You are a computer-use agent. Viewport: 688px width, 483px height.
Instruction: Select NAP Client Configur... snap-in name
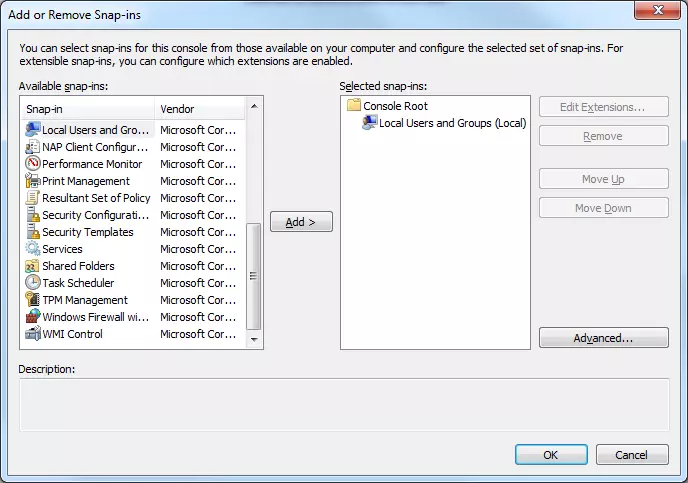(x=95, y=147)
